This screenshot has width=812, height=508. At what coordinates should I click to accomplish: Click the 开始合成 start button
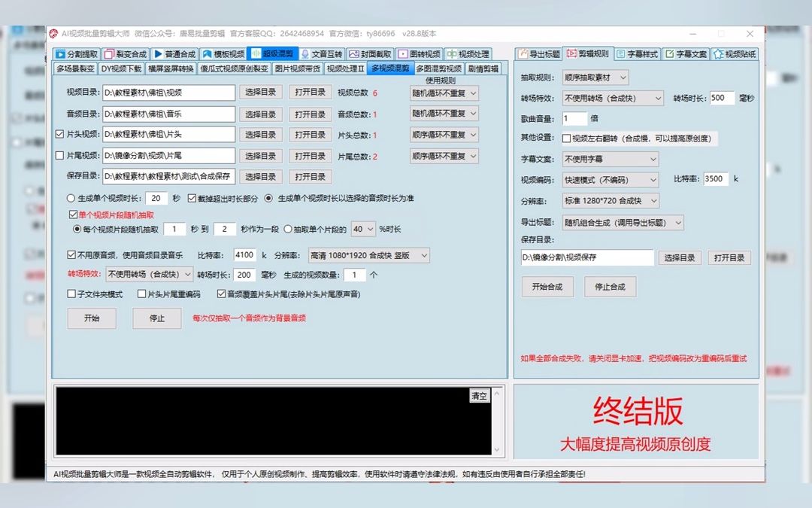pos(547,287)
